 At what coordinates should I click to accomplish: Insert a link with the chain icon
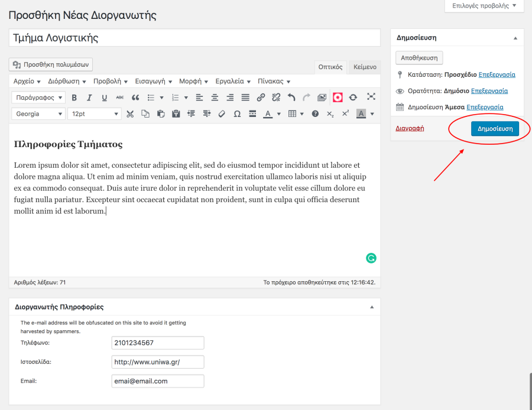[261, 97]
